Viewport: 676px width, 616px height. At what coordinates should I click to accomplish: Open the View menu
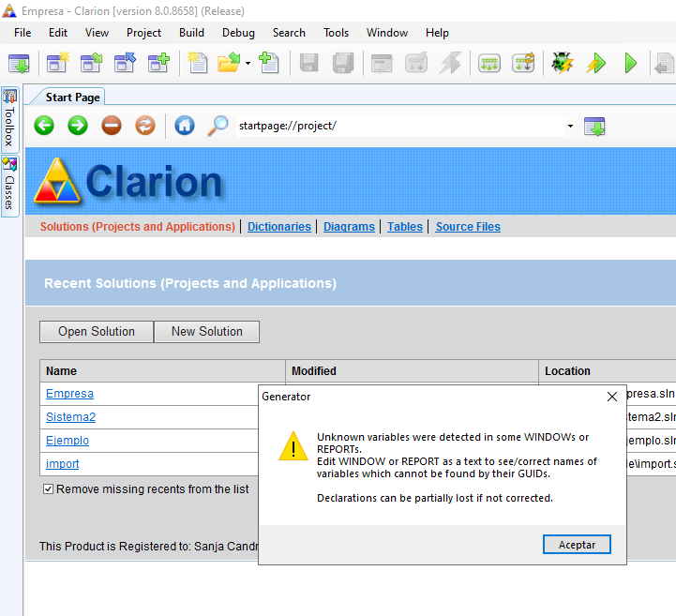coord(97,33)
